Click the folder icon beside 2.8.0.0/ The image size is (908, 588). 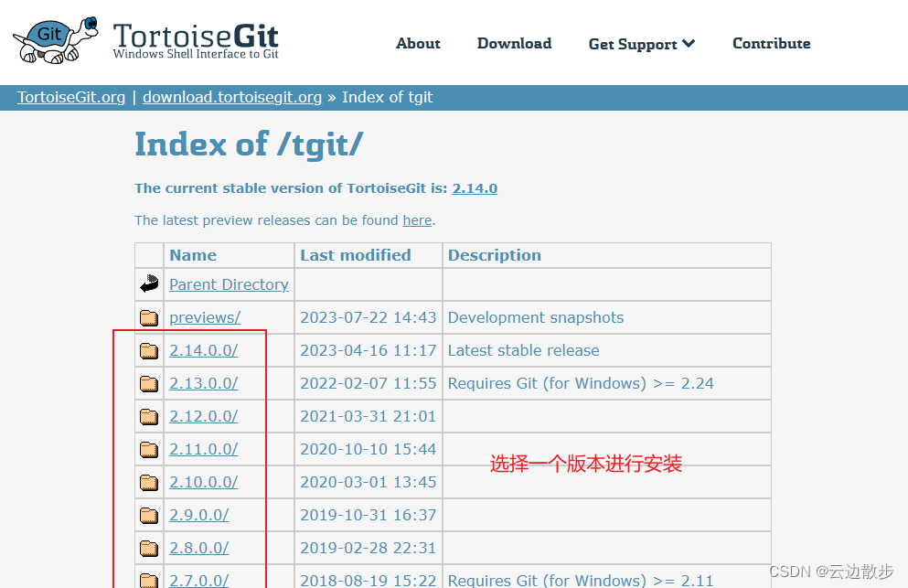(149, 548)
